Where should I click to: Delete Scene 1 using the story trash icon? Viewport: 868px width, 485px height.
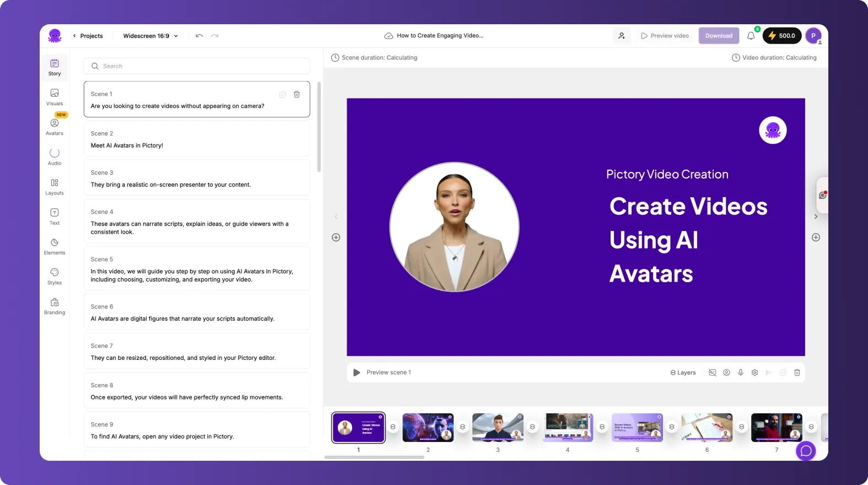[296, 94]
